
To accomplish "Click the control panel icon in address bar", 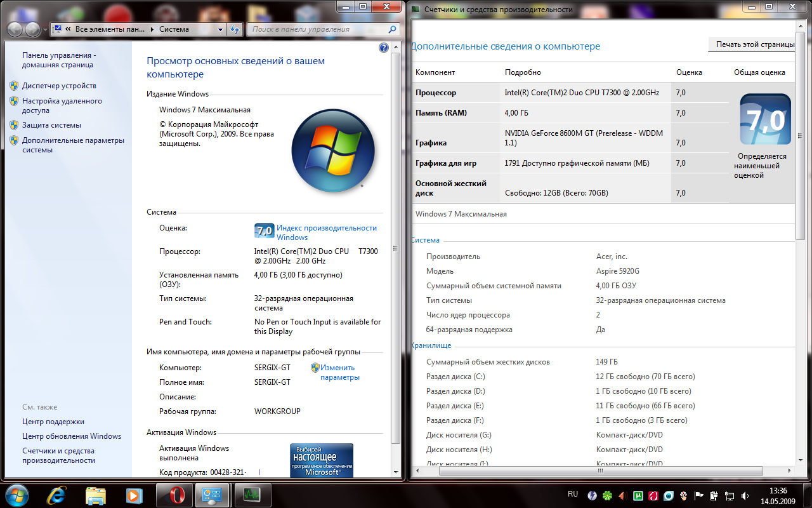I will click(x=58, y=29).
